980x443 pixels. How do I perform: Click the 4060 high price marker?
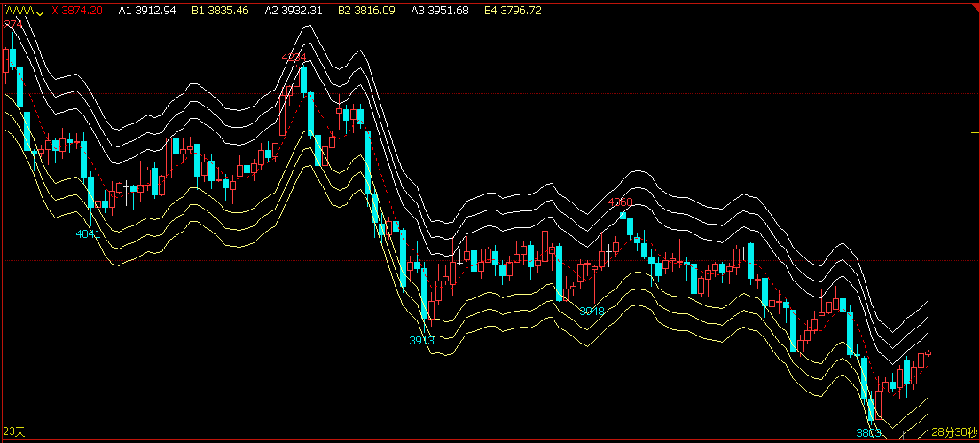click(x=620, y=202)
